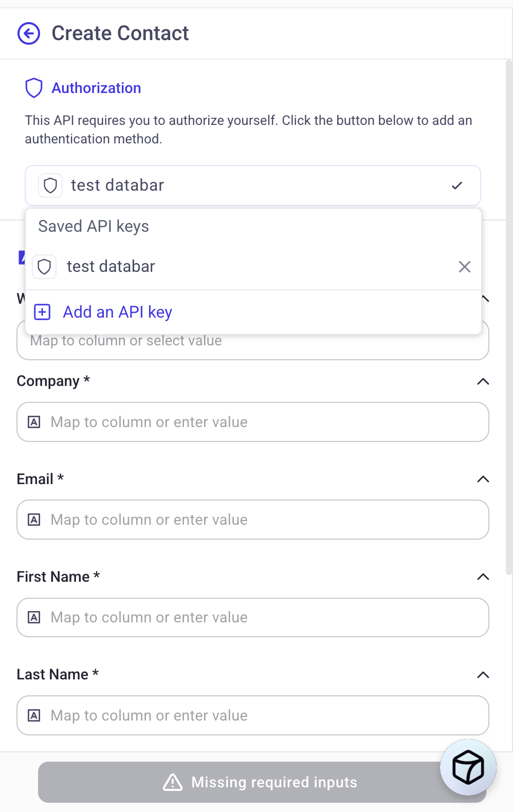
Task: Collapse the Company field section
Action: pos(483,381)
